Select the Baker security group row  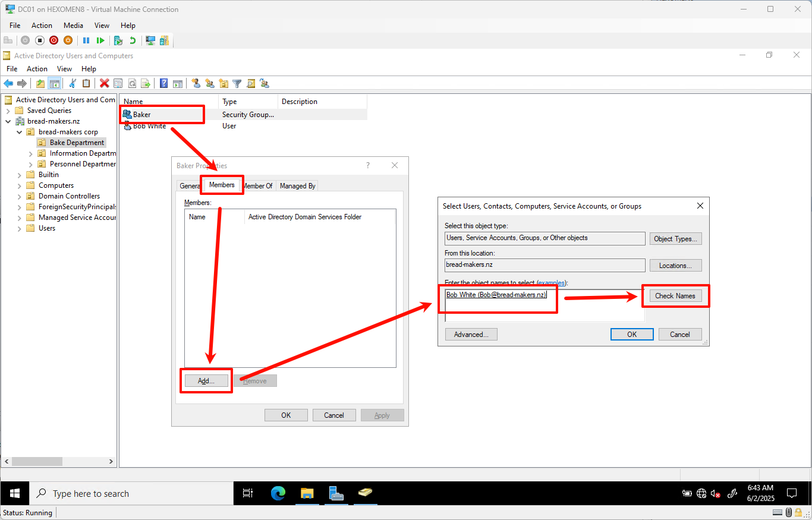click(x=243, y=115)
